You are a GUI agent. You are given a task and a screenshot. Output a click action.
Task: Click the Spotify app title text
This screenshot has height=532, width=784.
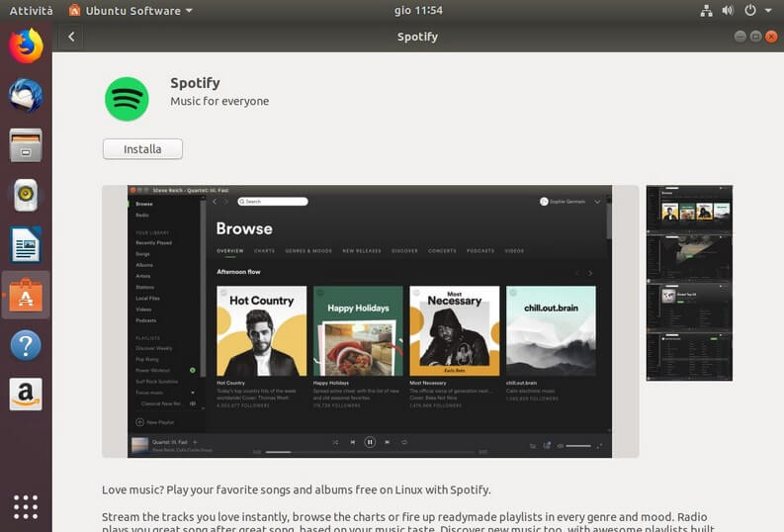[195, 83]
